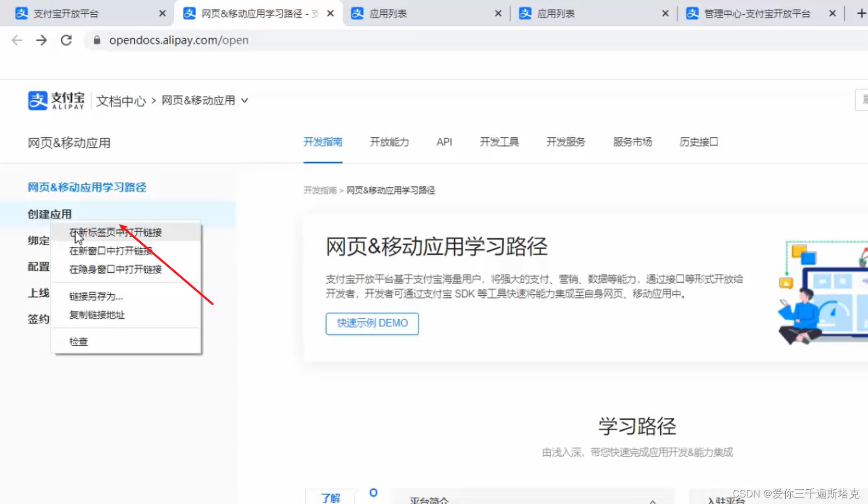Click the address bar URL field
This screenshot has height=504, width=868.
(476, 40)
